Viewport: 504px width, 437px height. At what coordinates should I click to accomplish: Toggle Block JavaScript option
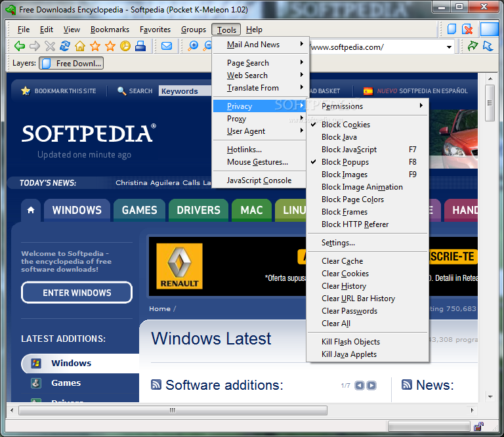(x=367, y=150)
